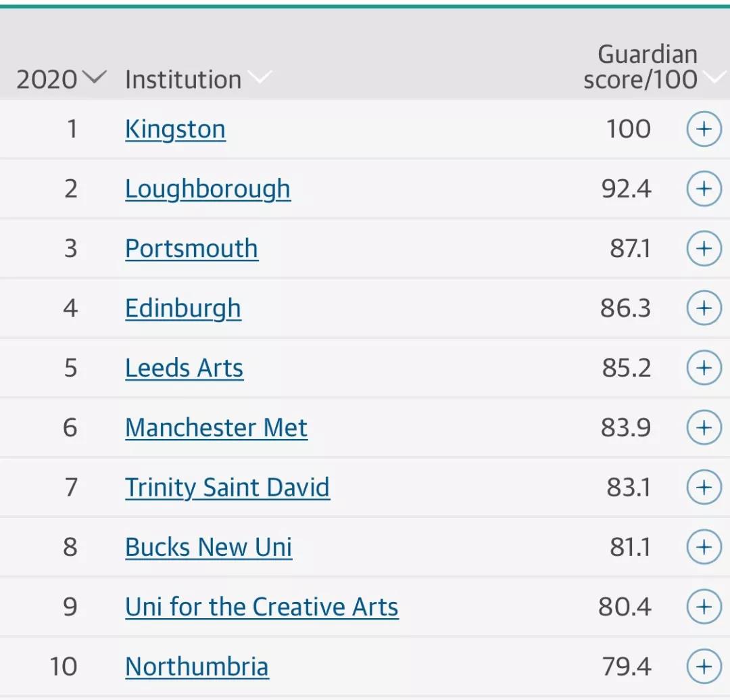Sort by Institution column chevron
Screen dimensions: 730x700
click(260, 77)
